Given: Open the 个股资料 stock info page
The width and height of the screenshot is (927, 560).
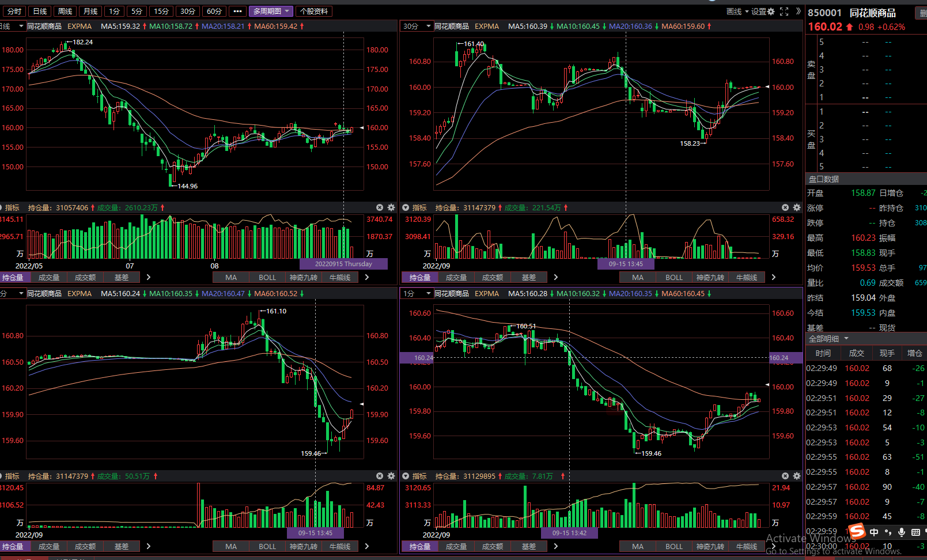Looking at the screenshot, I should (314, 12).
